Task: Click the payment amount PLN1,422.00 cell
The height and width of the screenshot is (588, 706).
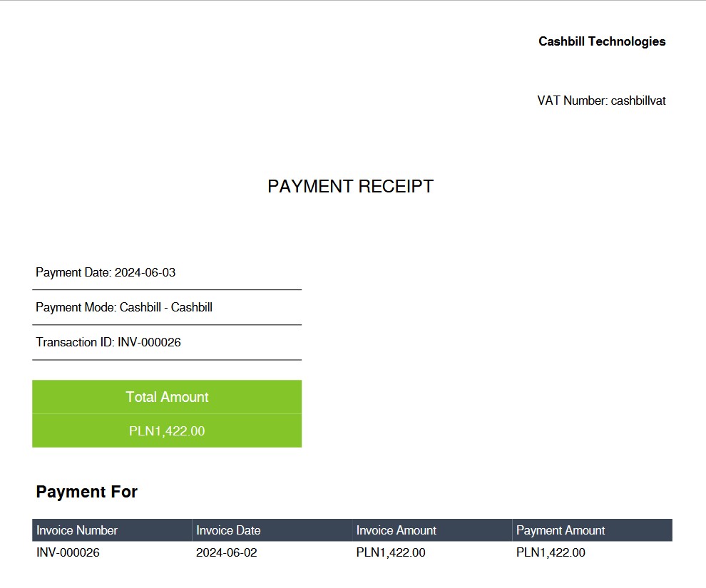Action: pos(550,552)
